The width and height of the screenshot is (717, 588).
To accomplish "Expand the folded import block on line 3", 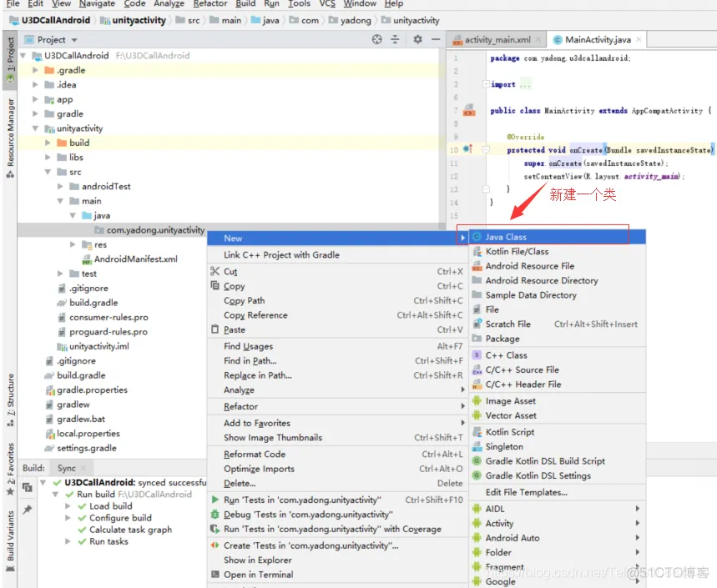I will [x=486, y=84].
